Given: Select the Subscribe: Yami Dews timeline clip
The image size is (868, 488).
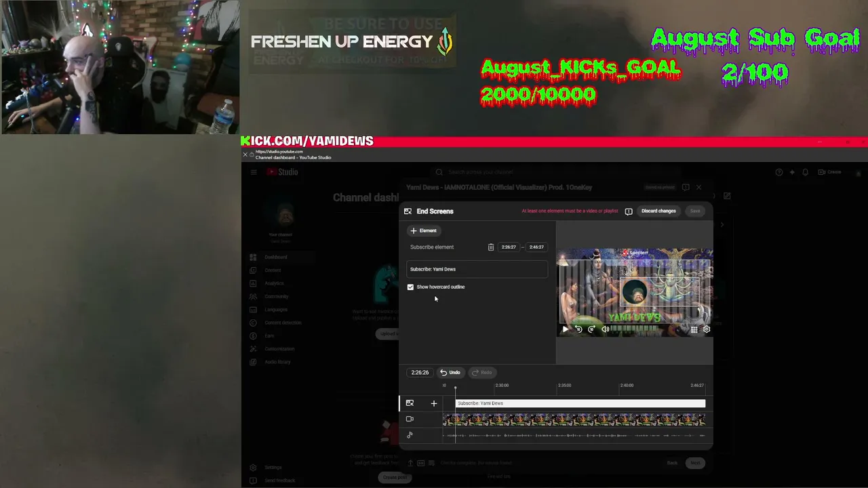Looking at the screenshot, I should (580, 403).
